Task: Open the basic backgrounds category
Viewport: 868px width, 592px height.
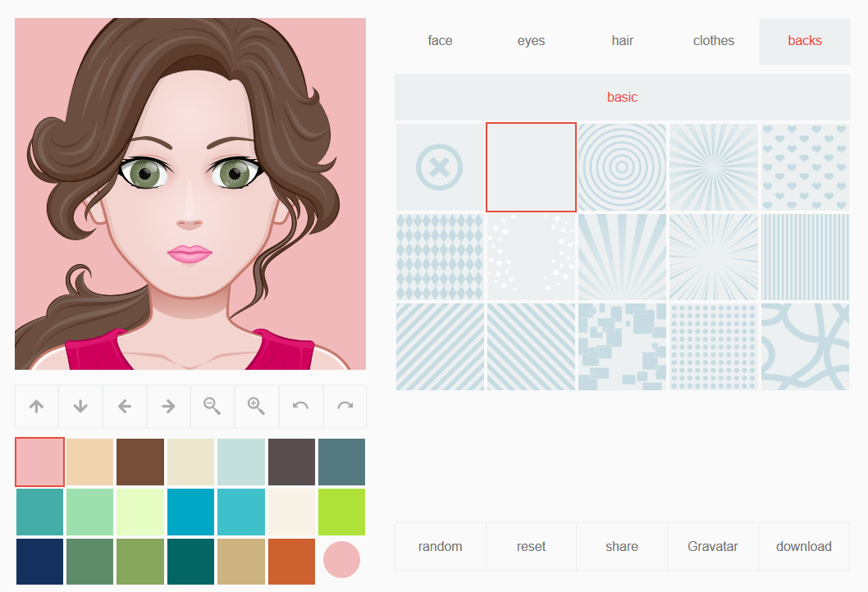Action: coord(622,97)
